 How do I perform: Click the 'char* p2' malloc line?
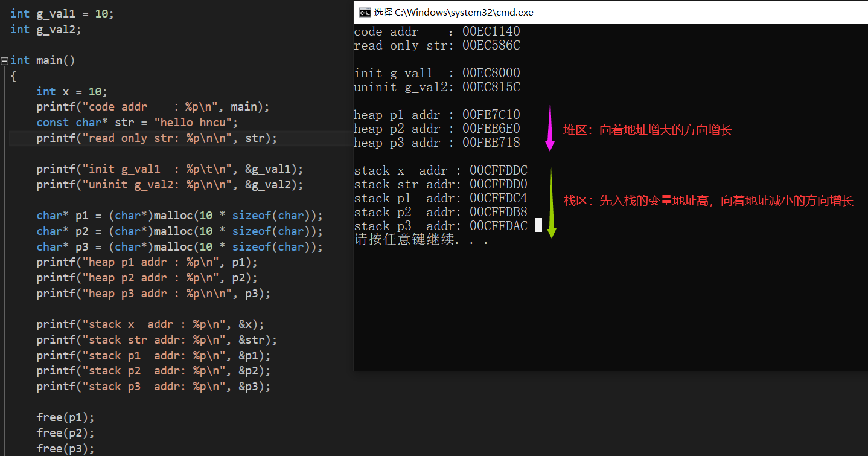(179, 231)
